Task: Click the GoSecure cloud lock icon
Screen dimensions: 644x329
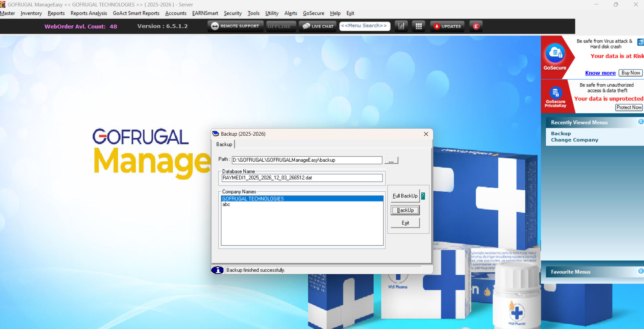Action: (555, 53)
